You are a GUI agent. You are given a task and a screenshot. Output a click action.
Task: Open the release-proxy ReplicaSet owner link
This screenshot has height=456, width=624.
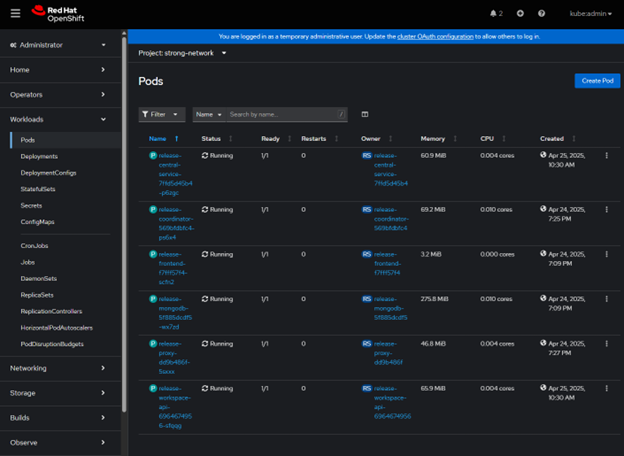388,353
